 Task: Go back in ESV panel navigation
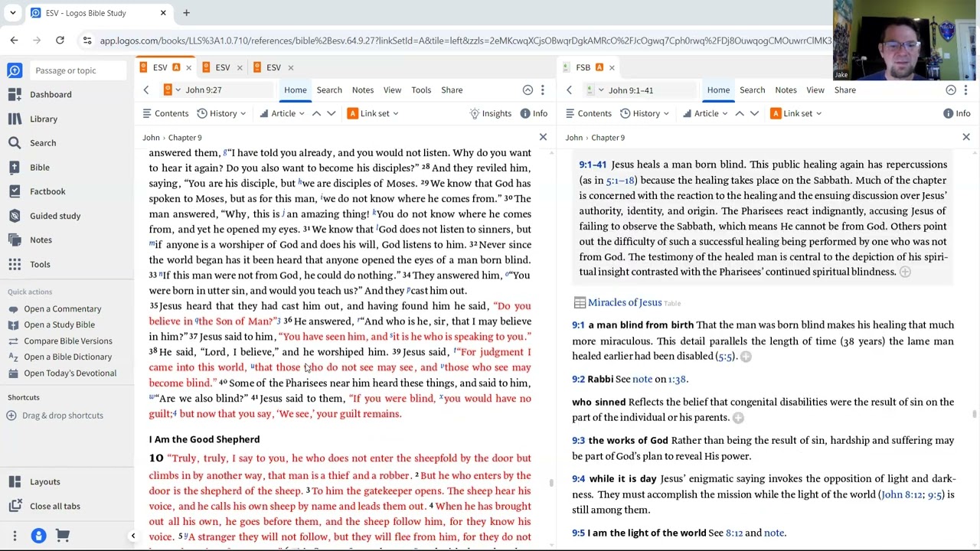pyautogui.click(x=145, y=90)
